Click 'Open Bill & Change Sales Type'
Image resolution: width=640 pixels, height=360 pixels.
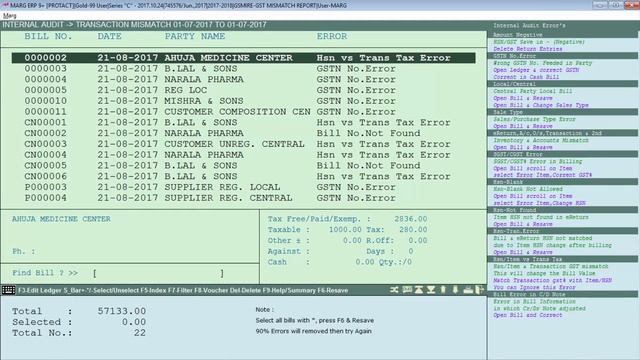click(541, 105)
